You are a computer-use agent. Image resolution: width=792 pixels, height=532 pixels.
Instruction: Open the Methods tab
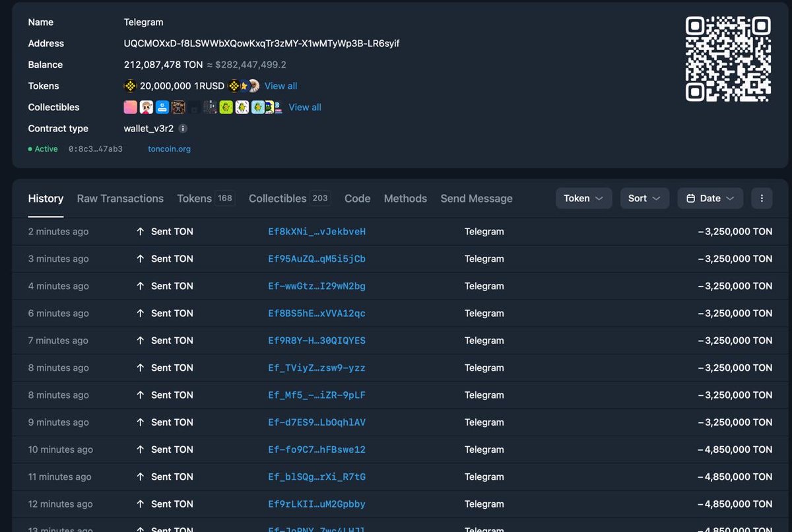point(405,198)
